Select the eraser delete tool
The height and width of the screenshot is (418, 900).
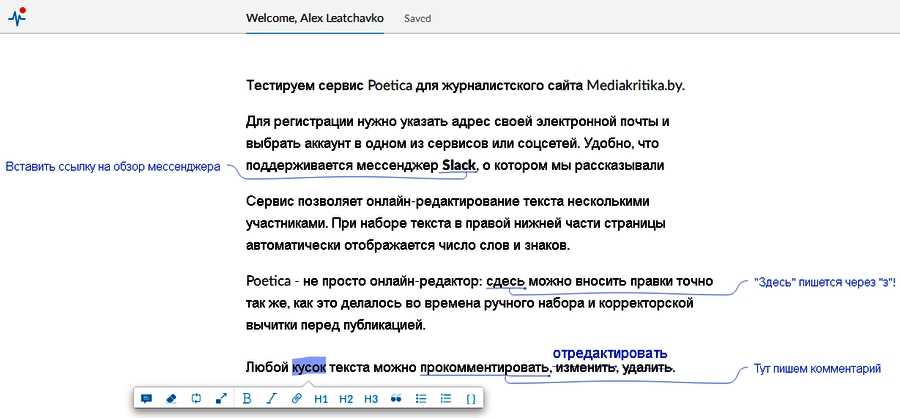171,398
